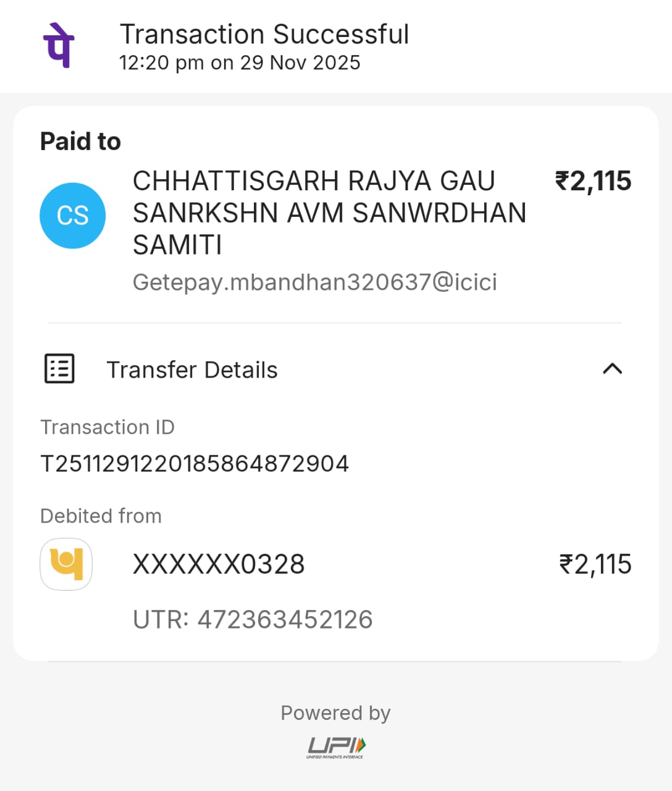Click the UPI logo at bottom
672x791 pixels.
tap(336, 747)
